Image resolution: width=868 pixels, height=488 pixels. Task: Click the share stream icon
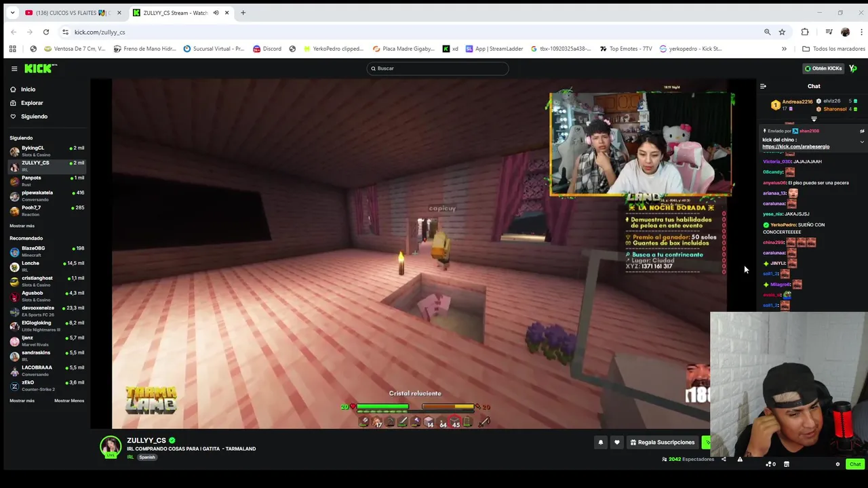[724, 460]
